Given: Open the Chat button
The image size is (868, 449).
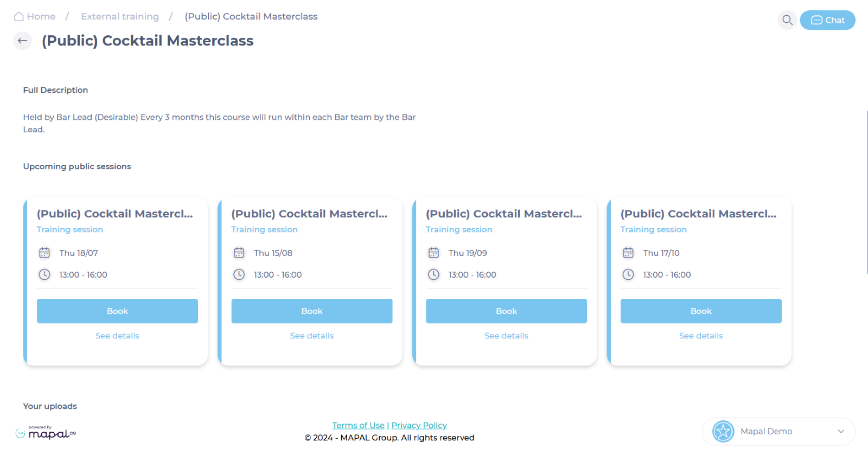Looking at the screenshot, I should point(827,20).
